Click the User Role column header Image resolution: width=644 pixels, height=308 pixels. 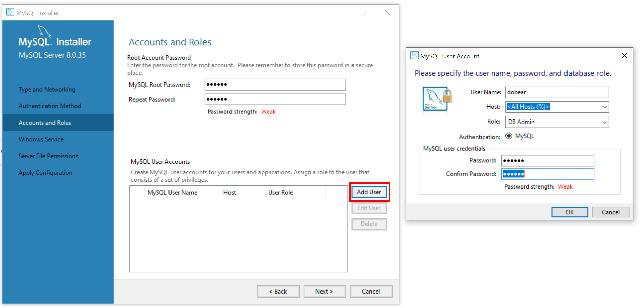281,193
